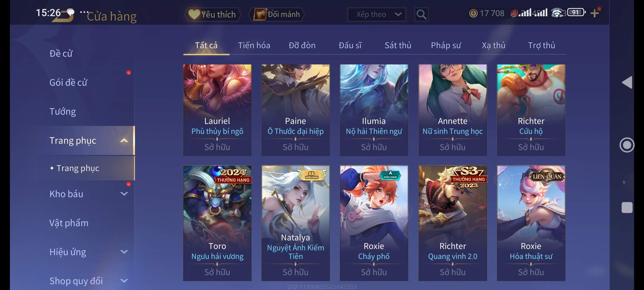Image resolution: width=644 pixels, height=290 pixels.
Task: Open the Lauriel Phù thủy bí ngô skin
Action: coord(217,110)
